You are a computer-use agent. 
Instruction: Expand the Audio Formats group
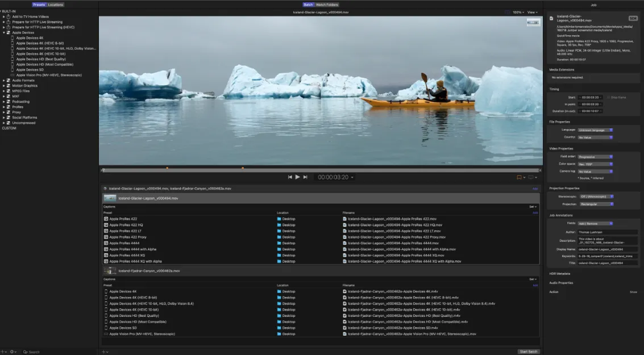[4, 81]
